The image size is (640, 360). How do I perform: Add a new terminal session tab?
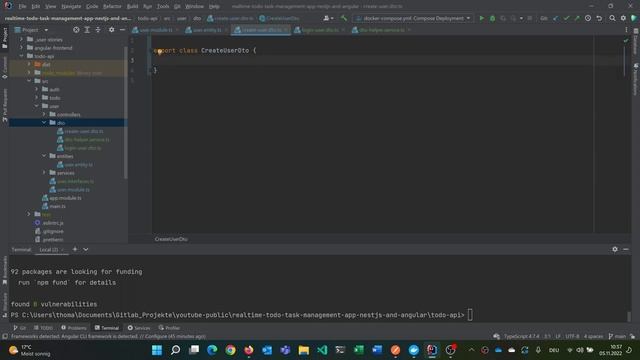(x=75, y=249)
